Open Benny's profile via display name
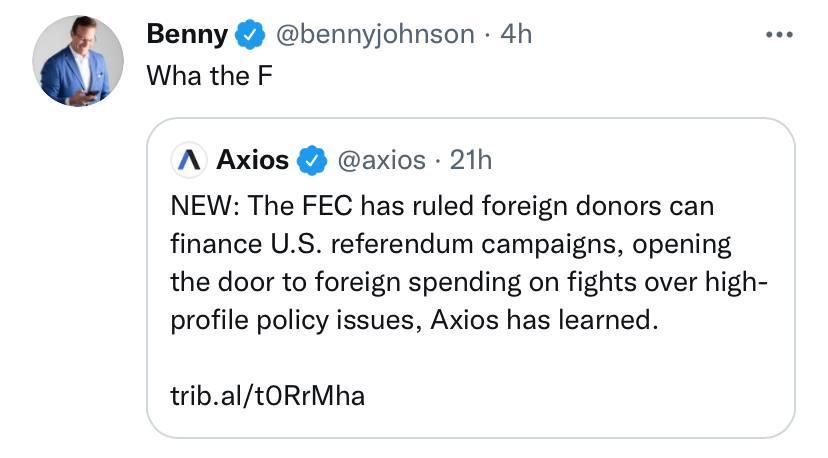 click(x=187, y=34)
